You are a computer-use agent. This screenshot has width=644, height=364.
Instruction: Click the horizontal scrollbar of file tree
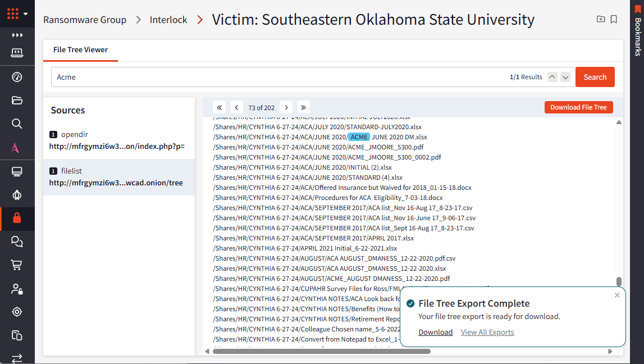(x=321, y=351)
